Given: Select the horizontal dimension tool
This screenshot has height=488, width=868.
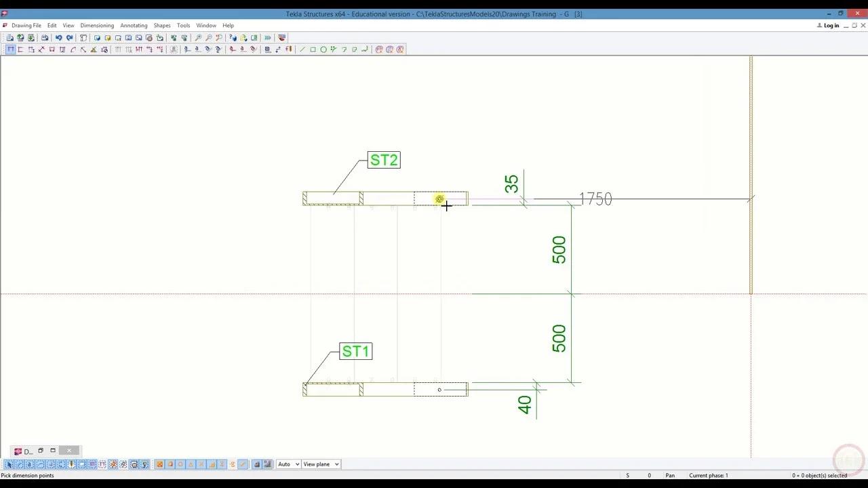Looking at the screenshot, I should click(x=11, y=49).
